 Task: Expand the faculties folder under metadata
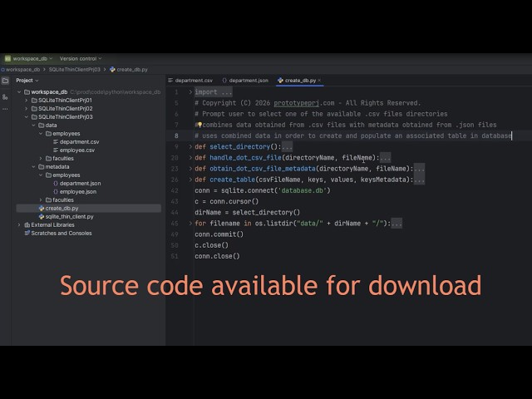click(x=41, y=200)
